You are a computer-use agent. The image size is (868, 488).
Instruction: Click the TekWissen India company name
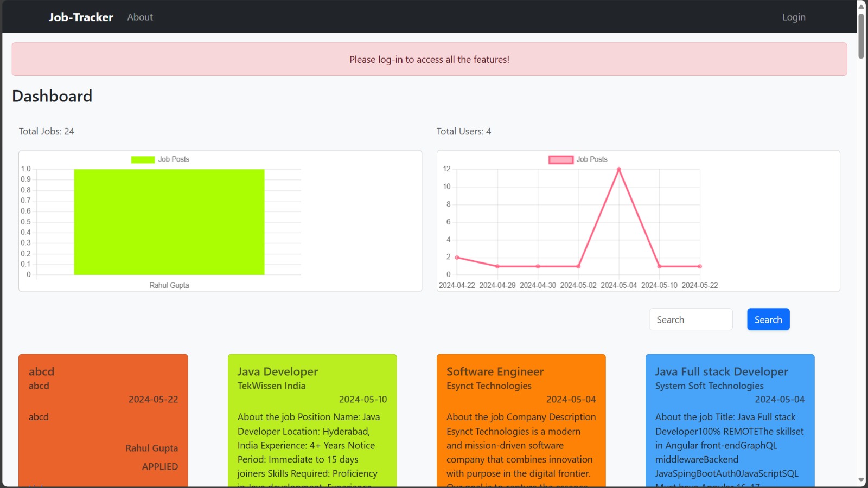tap(271, 386)
